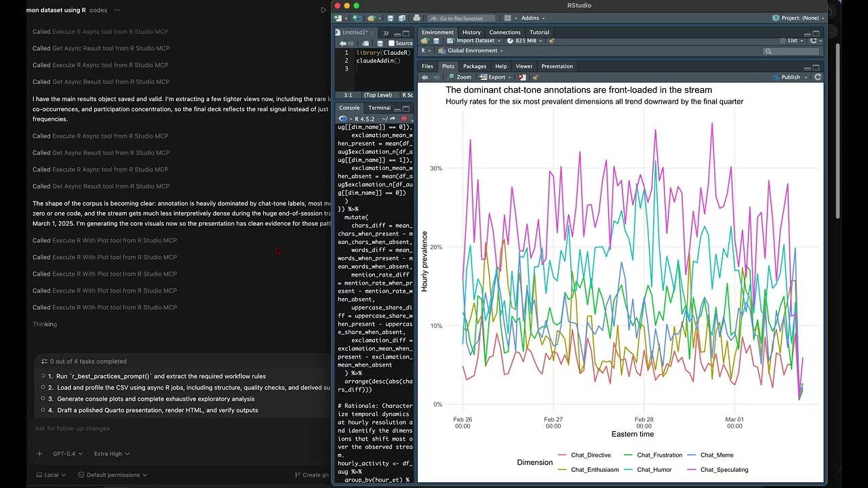Open the Packages tab

475,66
